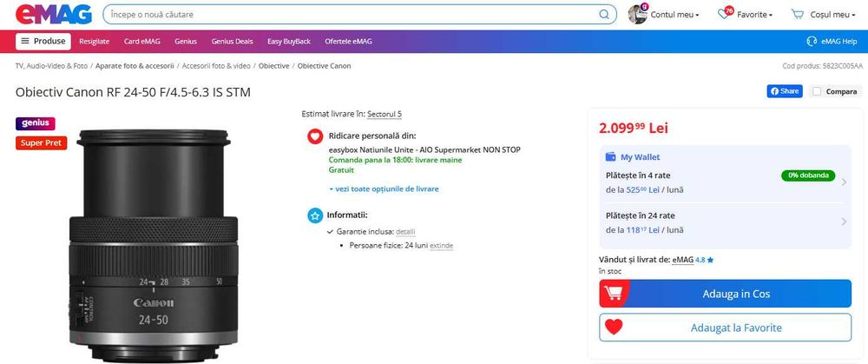Screen dimensions: 868x364
Task: Click the Sectorul 5 delivery location link
Action: tap(385, 114)
